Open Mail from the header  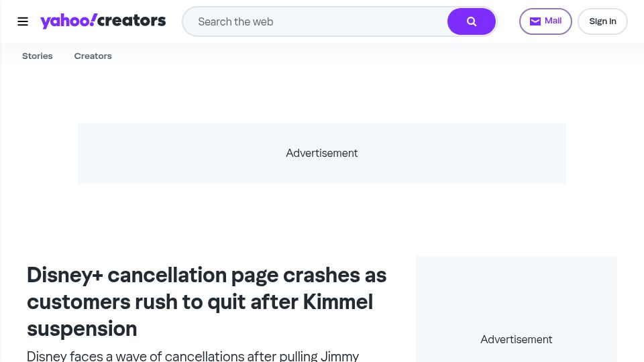click(x=545, y=21)
